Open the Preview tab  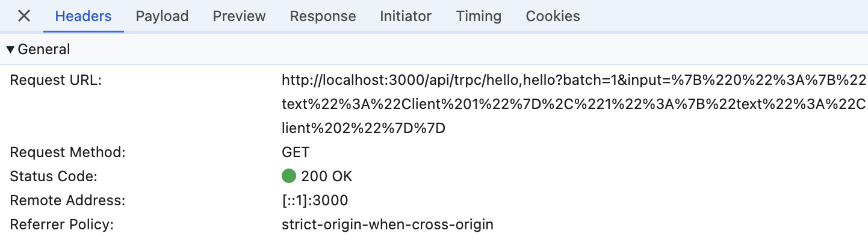239,16
